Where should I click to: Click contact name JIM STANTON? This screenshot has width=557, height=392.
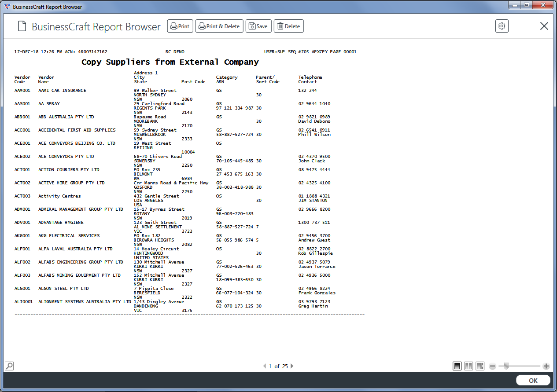pyautogui.click(x=313, y=201)
